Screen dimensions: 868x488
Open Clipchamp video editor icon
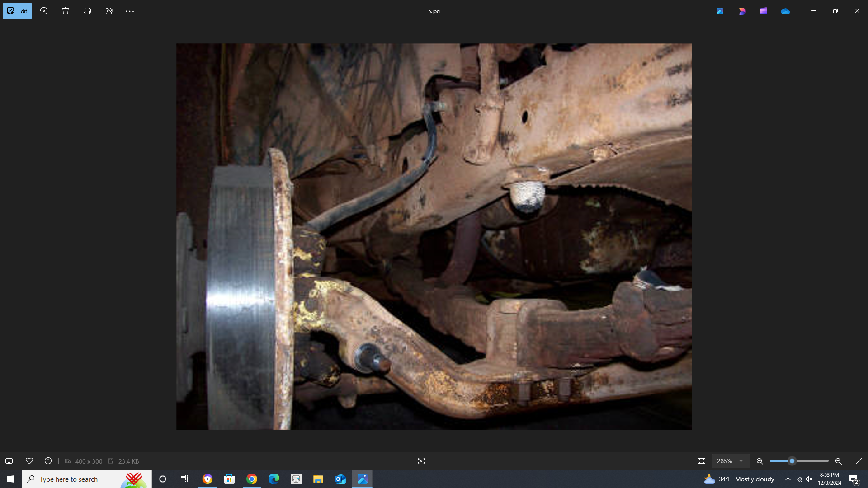764,11
